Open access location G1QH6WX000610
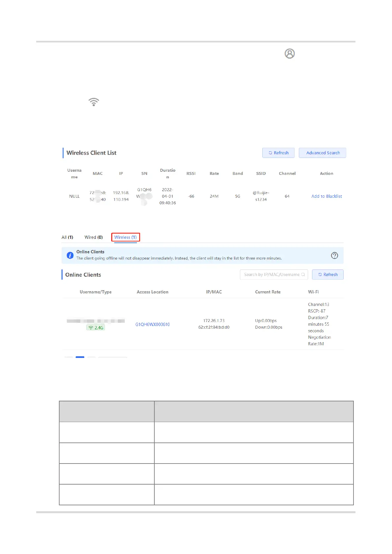 [x=152, y=324]
